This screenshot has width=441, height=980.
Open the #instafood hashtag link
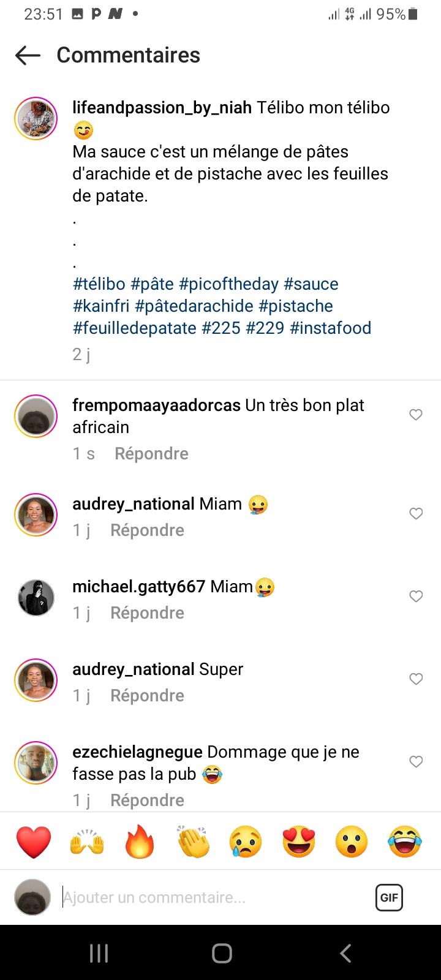coord(330,328)
